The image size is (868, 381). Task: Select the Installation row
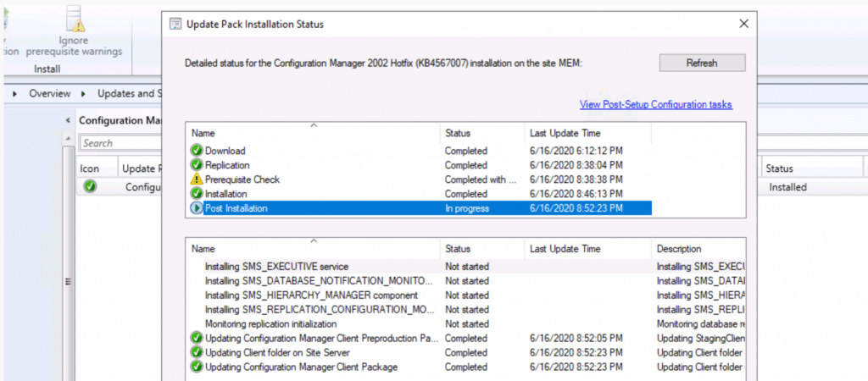point(420,194)
